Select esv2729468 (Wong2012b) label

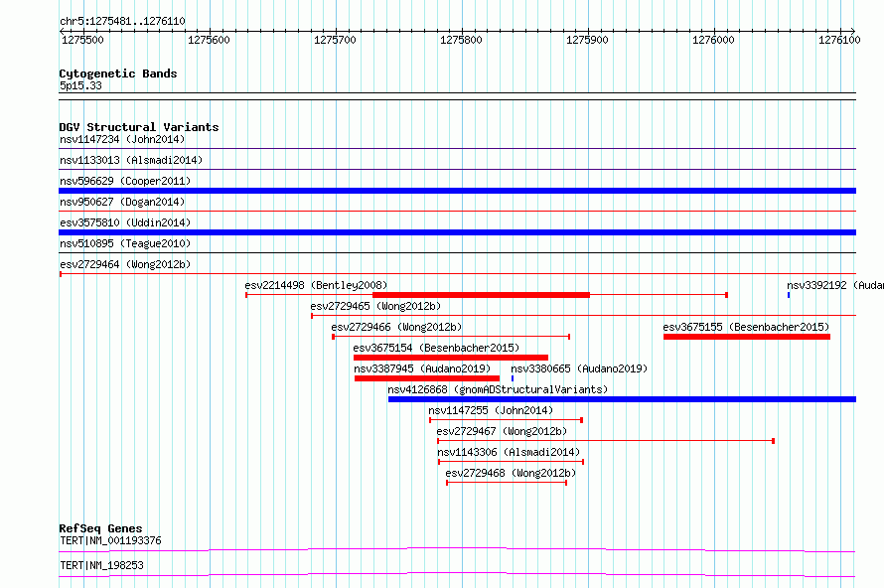(x=511, y=473)
